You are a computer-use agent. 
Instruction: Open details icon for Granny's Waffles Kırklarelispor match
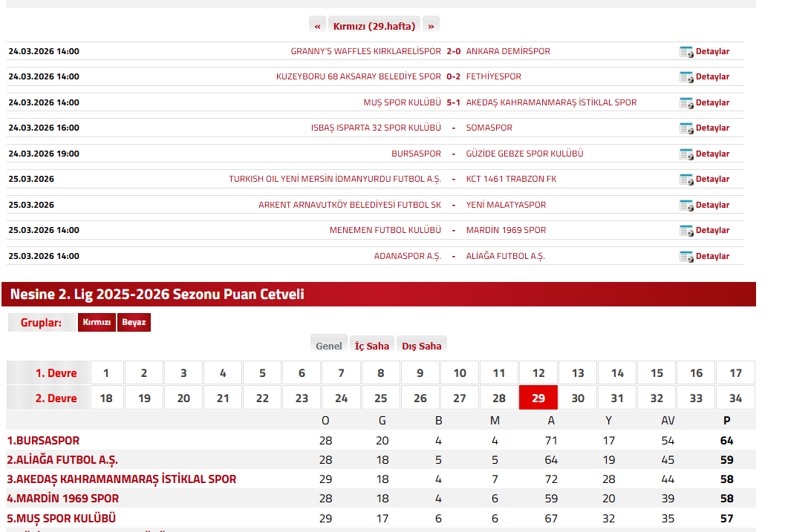[x=686, y=52]
